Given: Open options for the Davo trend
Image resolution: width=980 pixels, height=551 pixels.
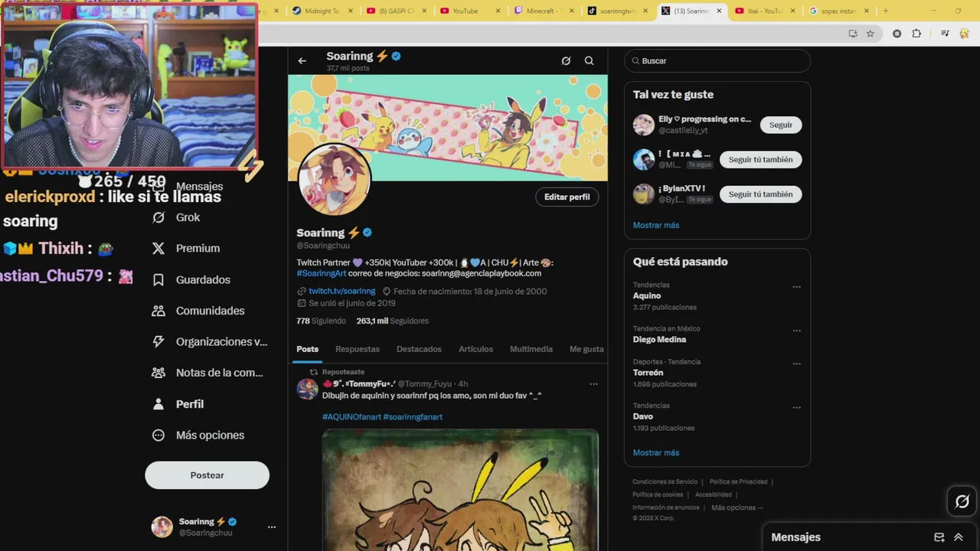Looking at the screenshot, I should tap(796, 408).
